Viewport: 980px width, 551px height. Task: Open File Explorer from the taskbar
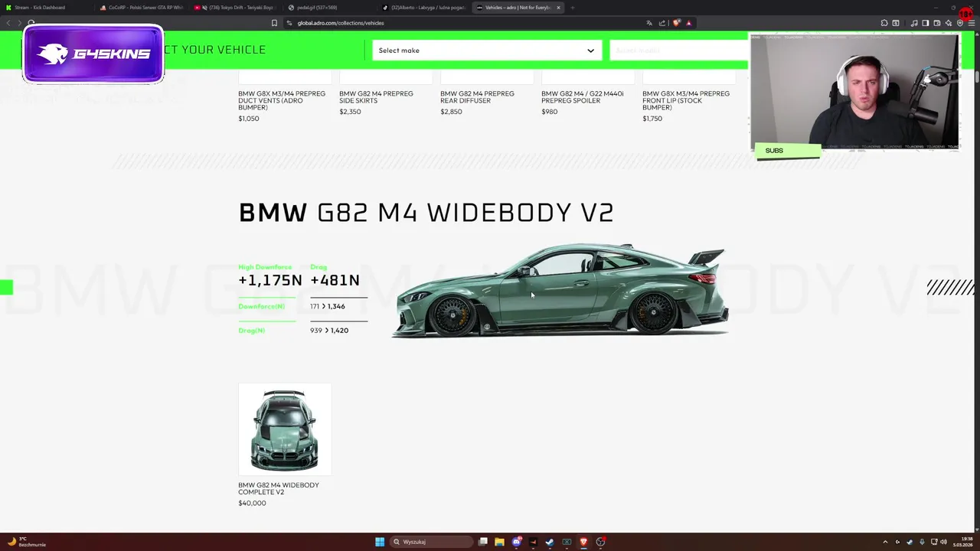coord(499,542)
